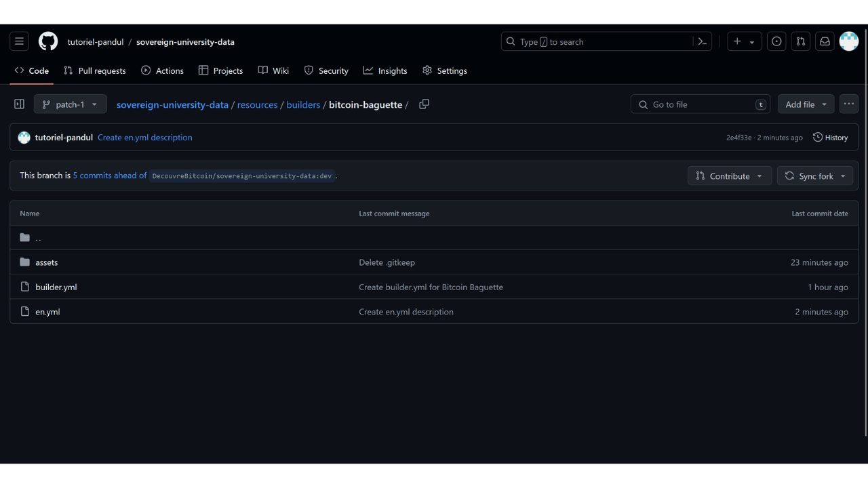This screenshot has width=868, height=488.
Task: Open the issues icon in header
Action: tap(776, 41)
